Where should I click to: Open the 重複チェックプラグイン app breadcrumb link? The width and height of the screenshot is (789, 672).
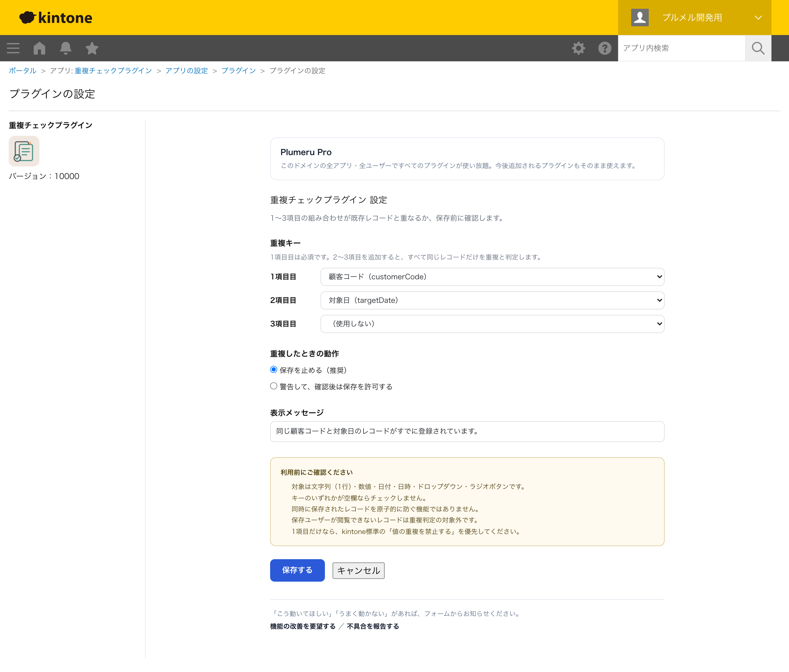click(x=113, y=71)
